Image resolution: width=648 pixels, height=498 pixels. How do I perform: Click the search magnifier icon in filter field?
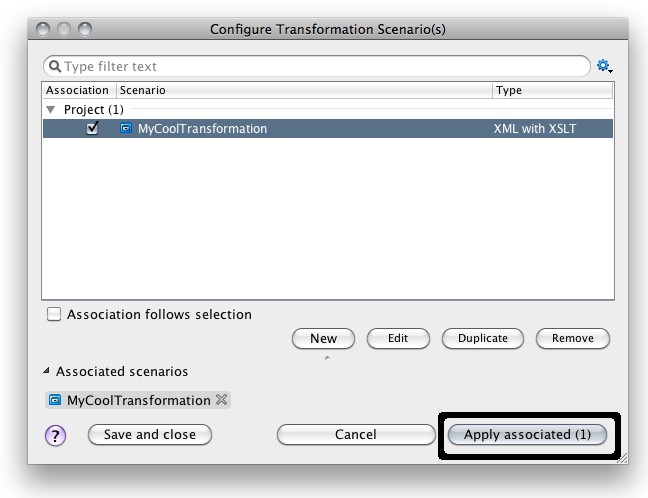(54, 67)
